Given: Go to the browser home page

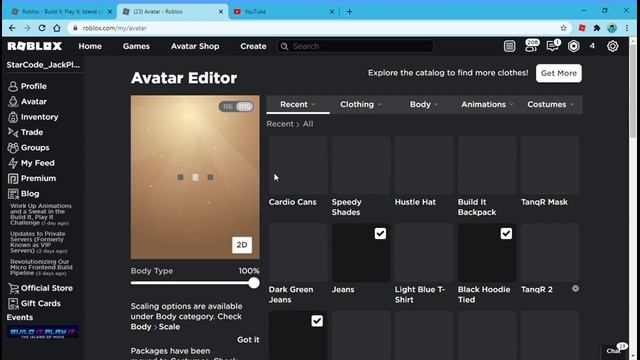Looking at the screenshot, I should click(x=57, y=28).
